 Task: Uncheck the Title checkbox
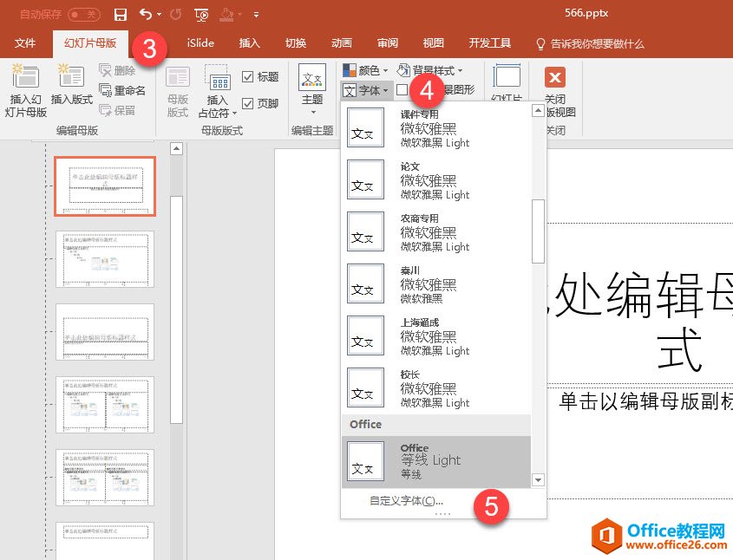248,77
